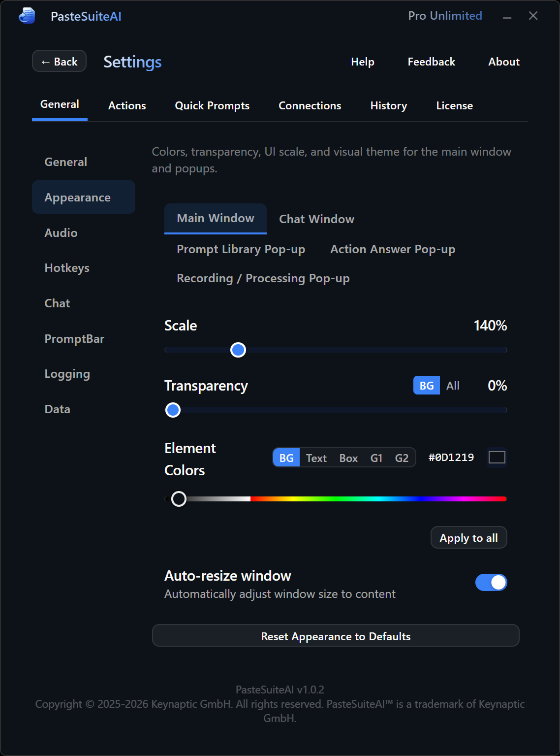This screenshot has width=560, height=756.
Task: Close the PasteSuiteAI window
Action: [x=533, y=16]
